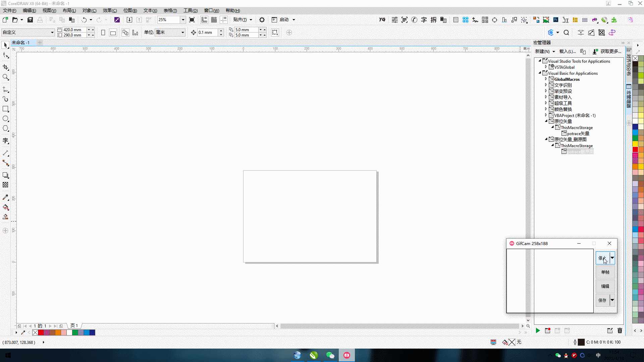644x362 pixels.
Task: Open the units 毫米 dropdown
Action: 183,33
